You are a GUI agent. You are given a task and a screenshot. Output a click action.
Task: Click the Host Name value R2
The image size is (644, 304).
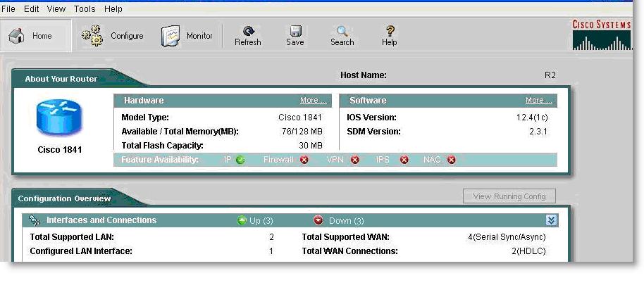(550, 75)
